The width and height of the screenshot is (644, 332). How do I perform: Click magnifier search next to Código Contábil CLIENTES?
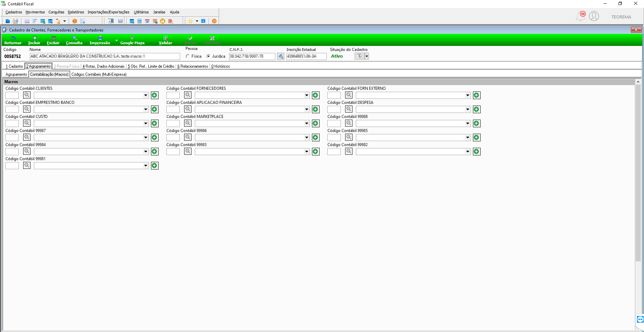tap(27, 95)
